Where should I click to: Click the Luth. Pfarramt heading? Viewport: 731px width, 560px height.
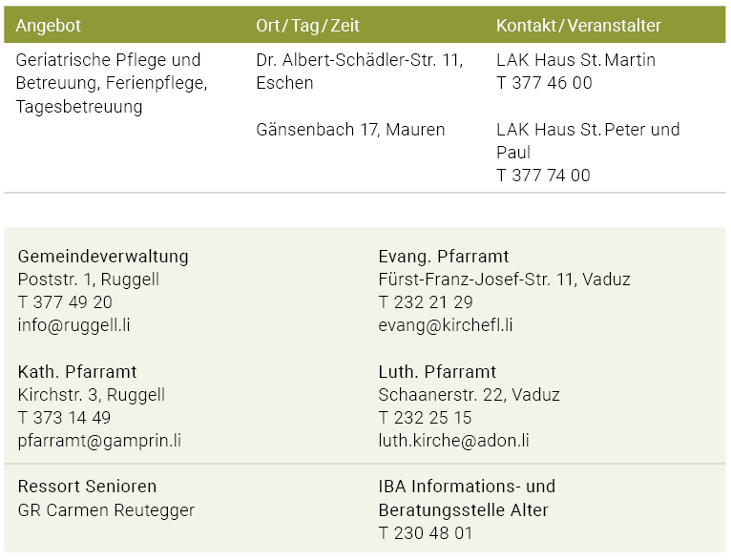click(437, 372)
